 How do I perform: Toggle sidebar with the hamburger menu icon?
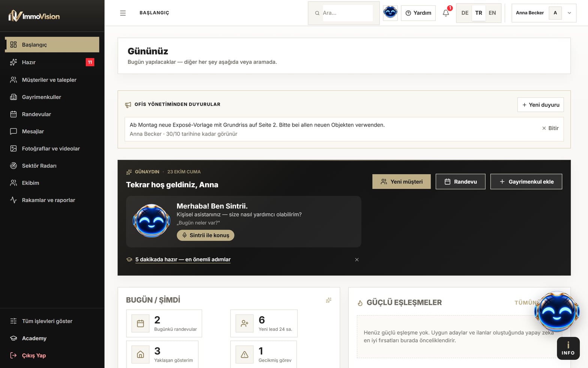(x=123, y=13)
